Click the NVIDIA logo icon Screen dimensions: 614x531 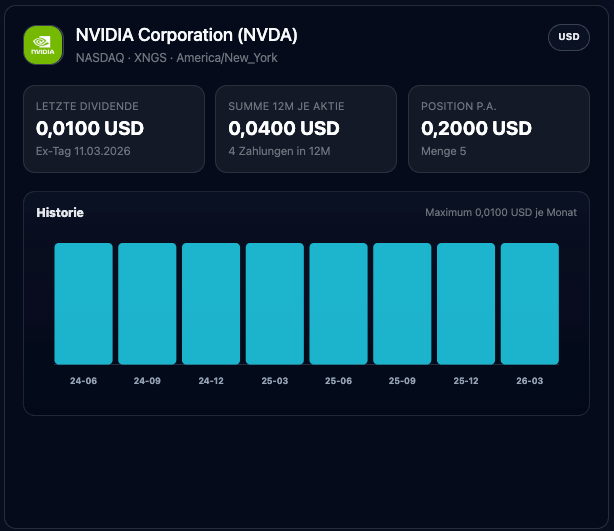[43, 45]
